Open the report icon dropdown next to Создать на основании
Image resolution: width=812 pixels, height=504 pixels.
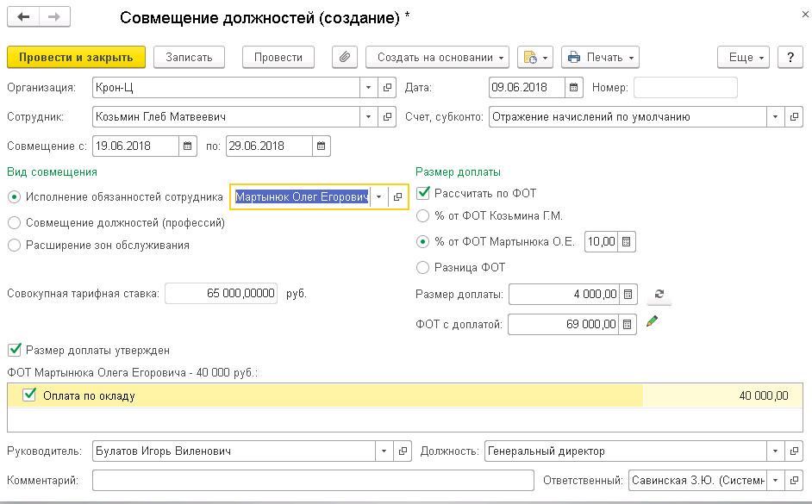click(x=535, y=58)
